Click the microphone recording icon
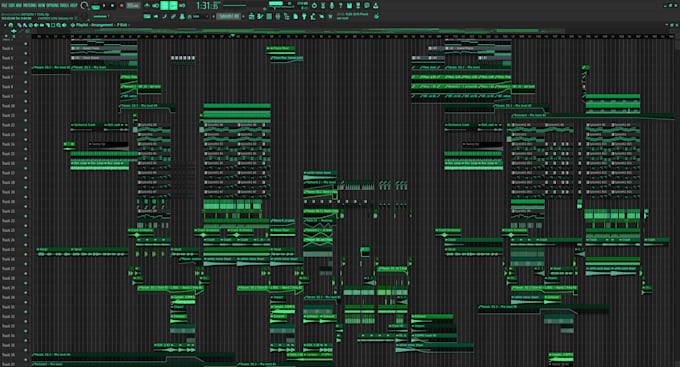This screenshot has width=680, height=367. coord(332,5)
